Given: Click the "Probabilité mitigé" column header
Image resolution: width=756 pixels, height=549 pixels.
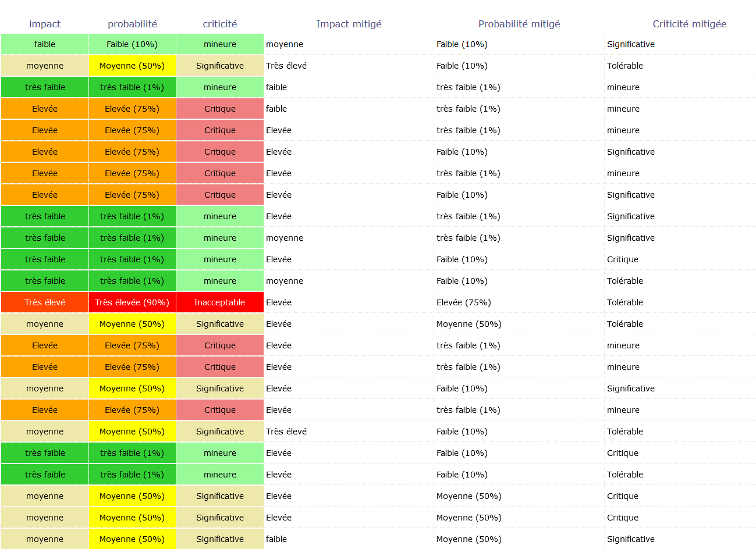Looking at the screenshot, I should click(x=519, y=24).
